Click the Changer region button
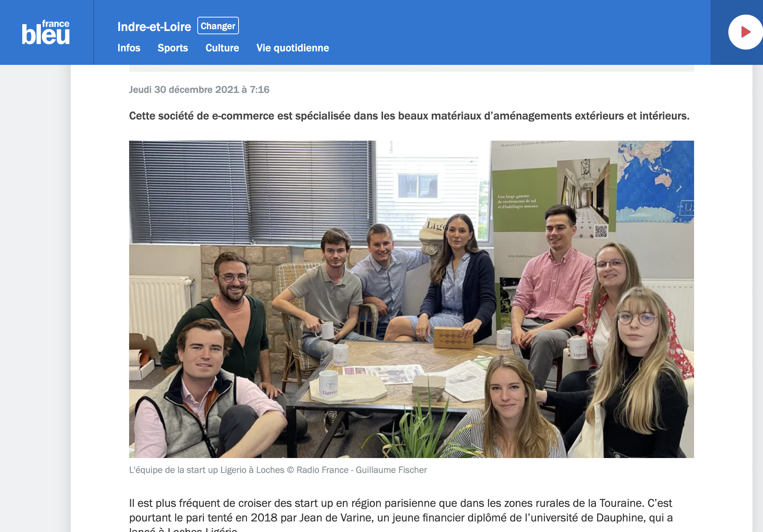Image resolution: width=763 pixels, height=532 pixels. [218, 26]
